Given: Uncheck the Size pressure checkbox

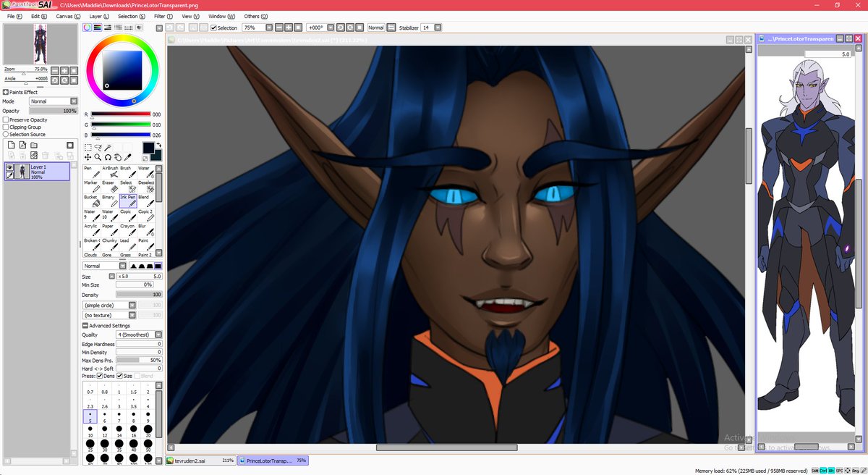Looking at the screenshot, I should coord(119,376).
